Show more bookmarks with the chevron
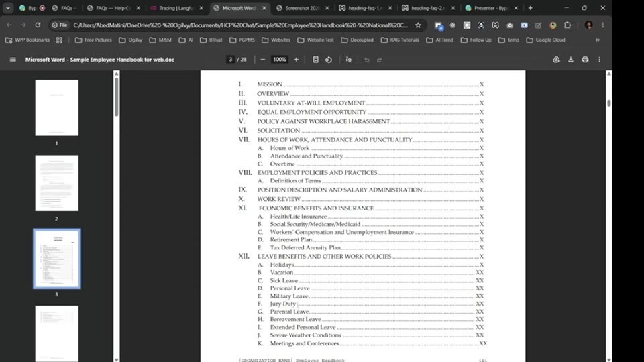Viewport: 644px width, 362px height. [598, 40]
